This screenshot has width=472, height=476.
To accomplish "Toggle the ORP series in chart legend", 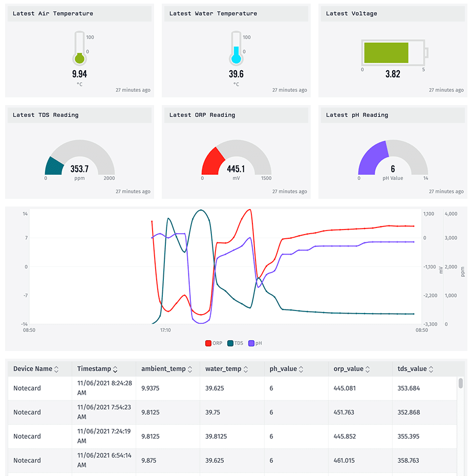I will 213,343.
